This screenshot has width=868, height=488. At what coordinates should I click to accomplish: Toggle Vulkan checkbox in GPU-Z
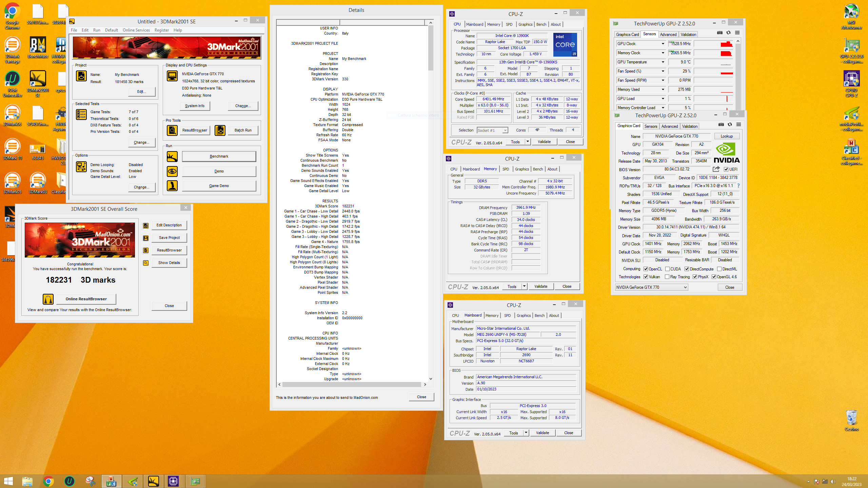coord(646,277)
